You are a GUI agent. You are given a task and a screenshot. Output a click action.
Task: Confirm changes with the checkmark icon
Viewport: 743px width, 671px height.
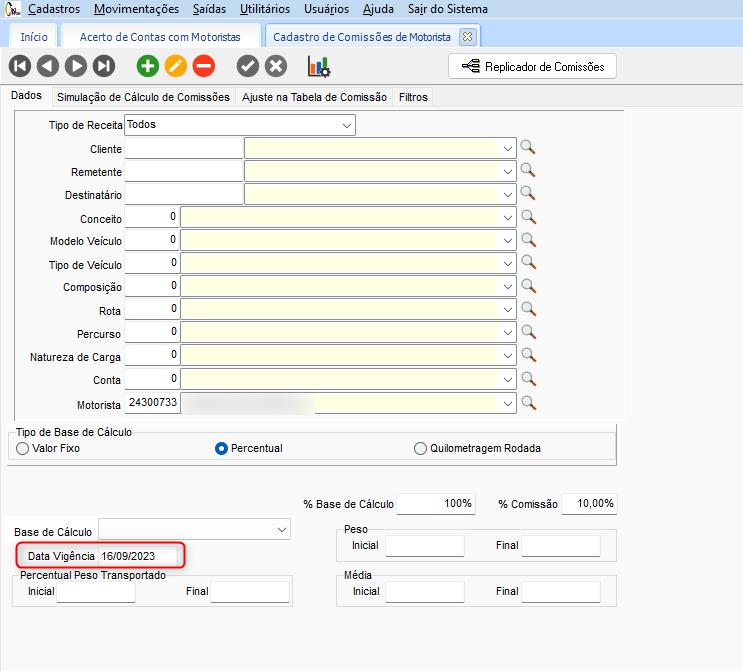[248, 66]
